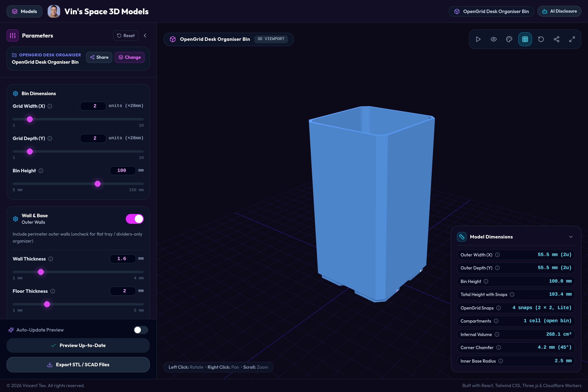The width and height of the screenshot is (588, 392).
Task: Show info for Grid Depth (Y)
Action: point(50,138)
